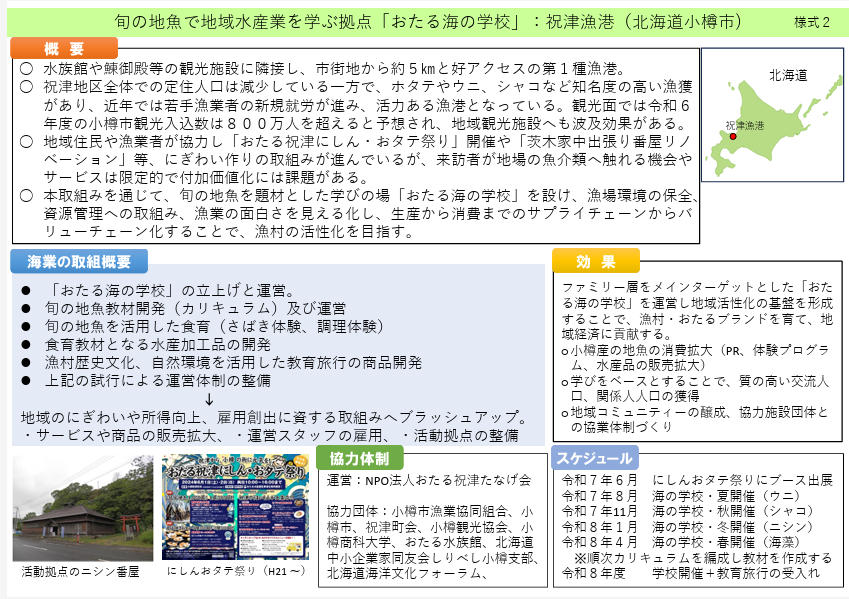Click the green 協力体制 header label
This screenshot has width=849, height=599.
[x=359, y=458]
